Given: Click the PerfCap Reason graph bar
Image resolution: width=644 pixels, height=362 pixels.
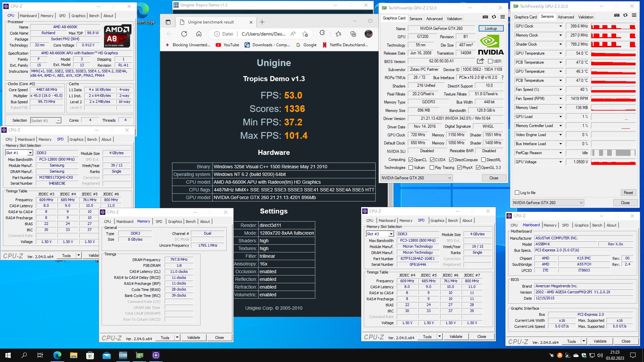Looking at the screenshot, I should (x=613, y=153).
